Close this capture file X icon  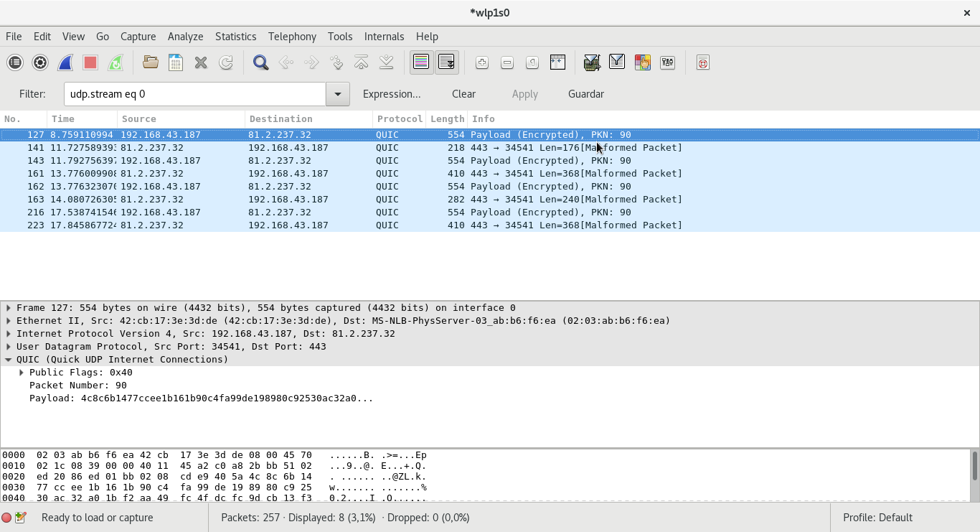(201, 62)
